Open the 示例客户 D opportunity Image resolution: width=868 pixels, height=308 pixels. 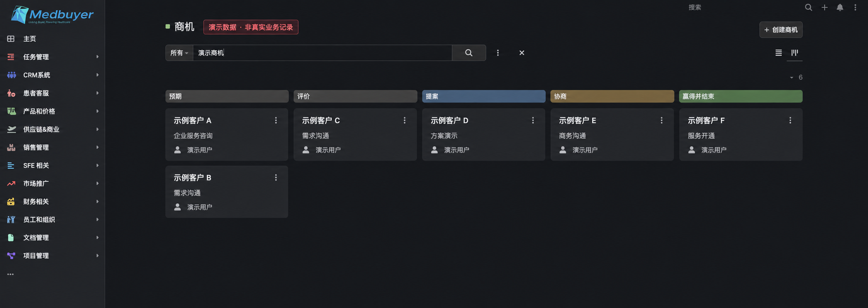pos(449,120)
